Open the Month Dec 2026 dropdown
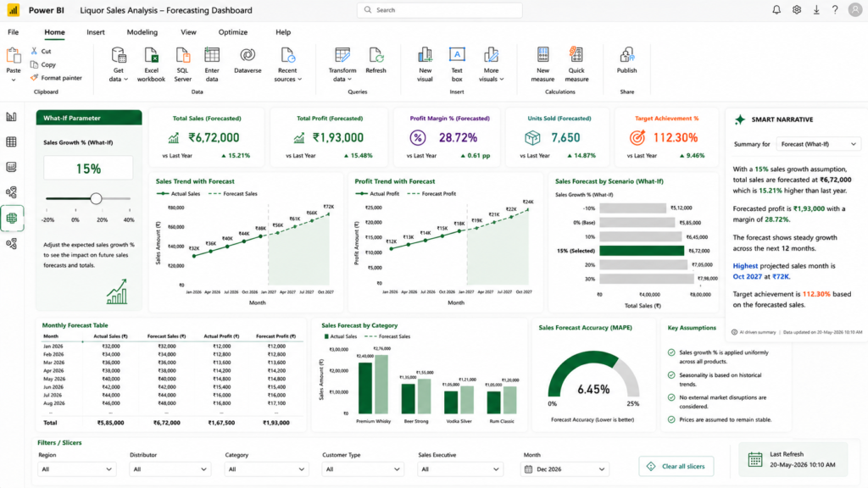Viewport: 868px width, 488px height. click(565, 469)
